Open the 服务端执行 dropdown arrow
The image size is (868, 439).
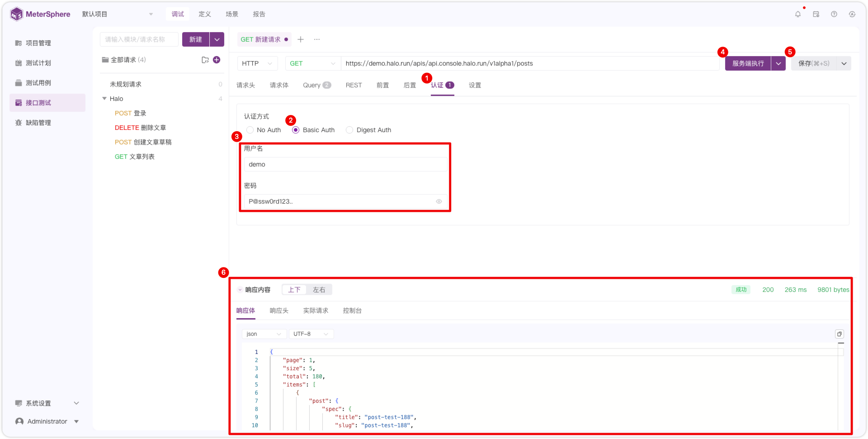[778, 63]
